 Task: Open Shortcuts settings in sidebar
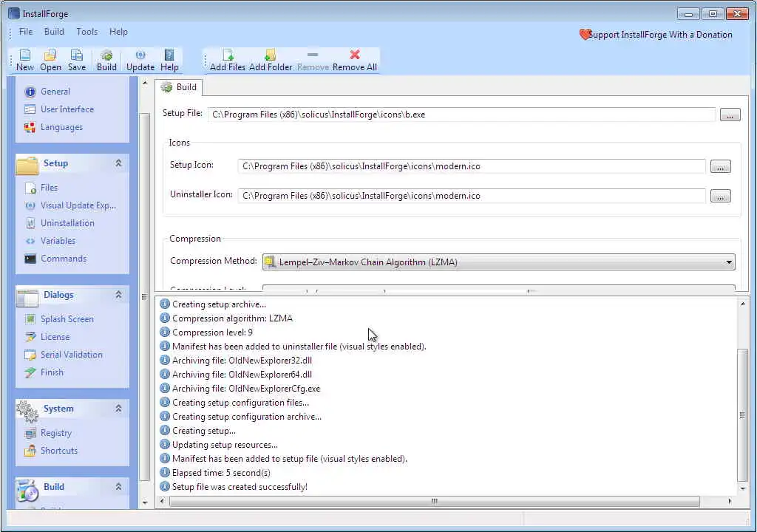coord(51,451)
